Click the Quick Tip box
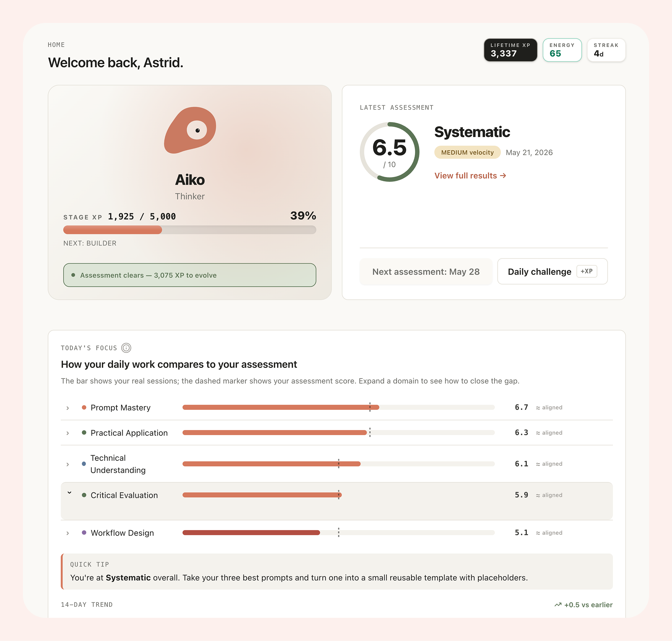Screen dimensions: 672x641 [x=337, y=571]
